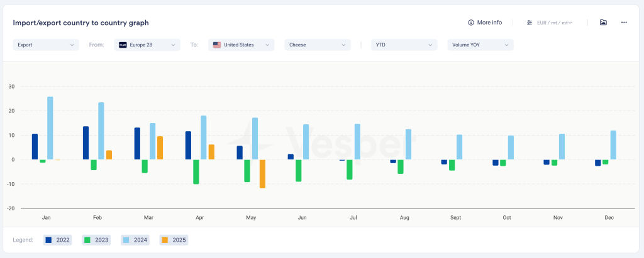Open the YTD period dropdown
Image resolution: width=644 pixels, height=258 pixels.
(x=404, y=45)
